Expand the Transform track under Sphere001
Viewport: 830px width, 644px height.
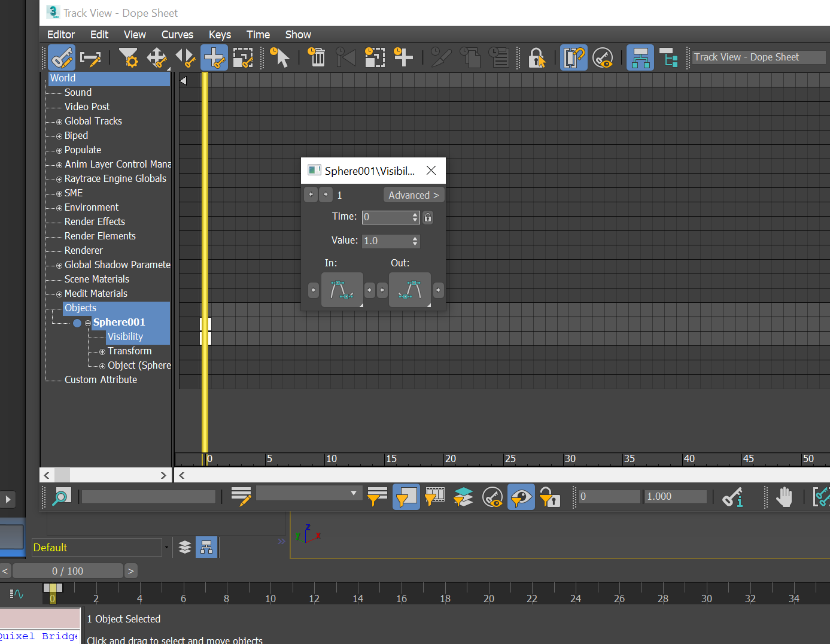(102, 352)
